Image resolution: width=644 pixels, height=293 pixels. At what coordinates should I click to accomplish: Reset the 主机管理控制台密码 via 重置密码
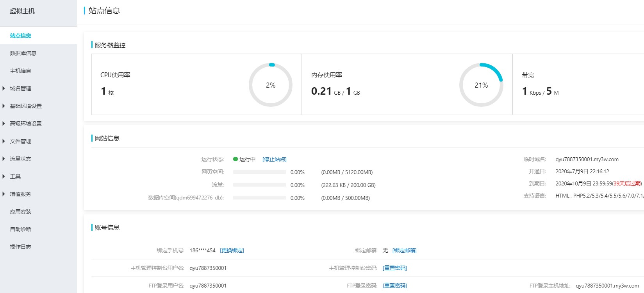pos(395,268)
